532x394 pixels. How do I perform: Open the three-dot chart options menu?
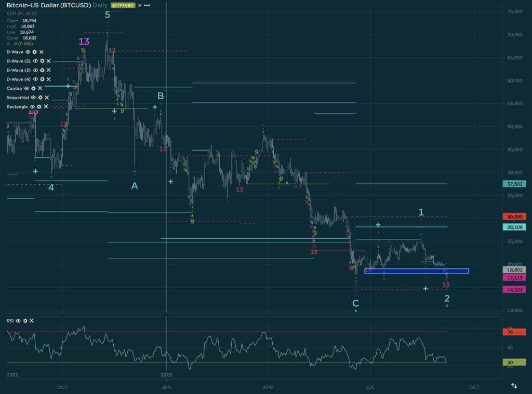click(x=147, y=5)
